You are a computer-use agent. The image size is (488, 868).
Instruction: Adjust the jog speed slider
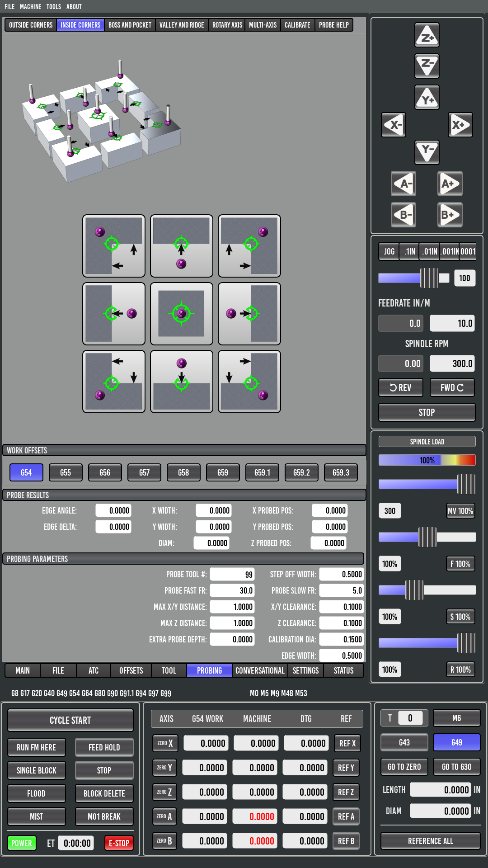[414, 278]
